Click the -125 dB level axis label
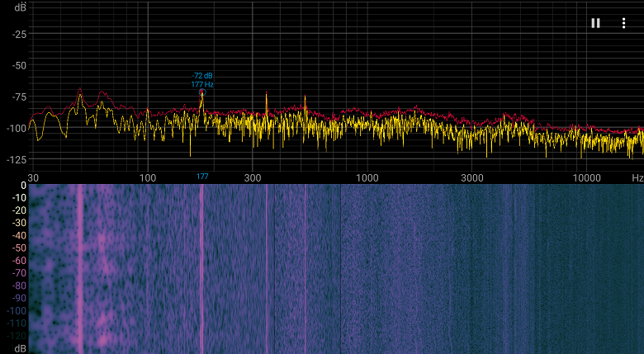Screen dimensions: 644x354 tap(17, 159)
